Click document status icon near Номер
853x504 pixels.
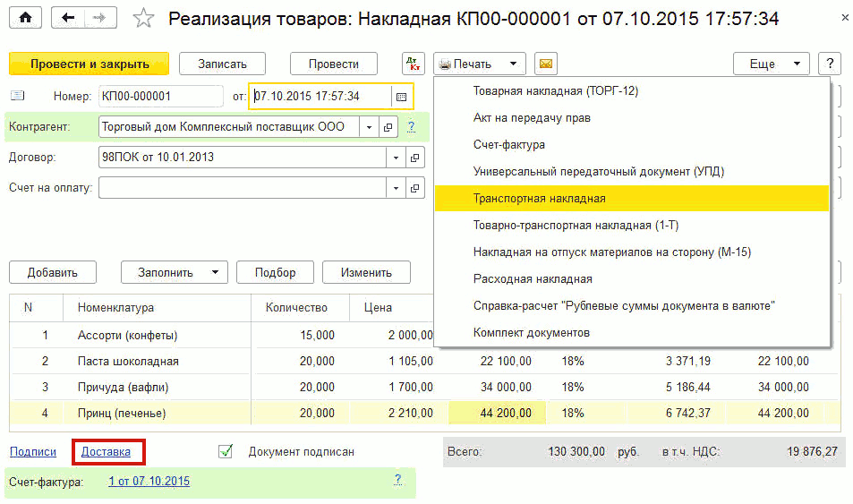click(17, 96)
